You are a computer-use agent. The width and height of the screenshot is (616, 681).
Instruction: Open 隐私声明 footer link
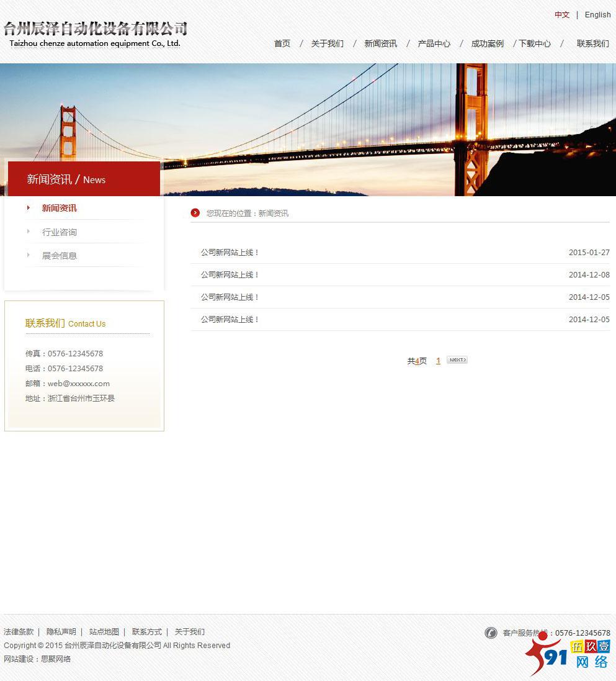coord(61,632)
